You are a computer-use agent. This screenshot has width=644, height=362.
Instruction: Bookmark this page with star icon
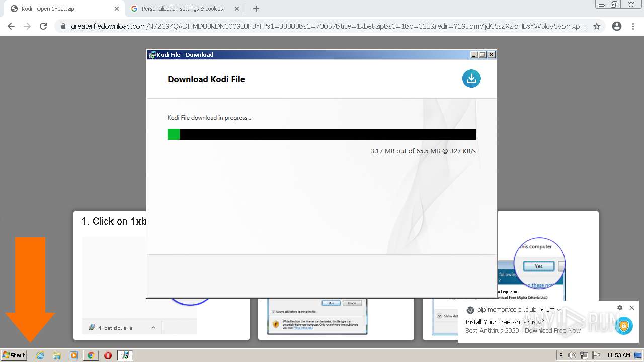pos(597,26)
